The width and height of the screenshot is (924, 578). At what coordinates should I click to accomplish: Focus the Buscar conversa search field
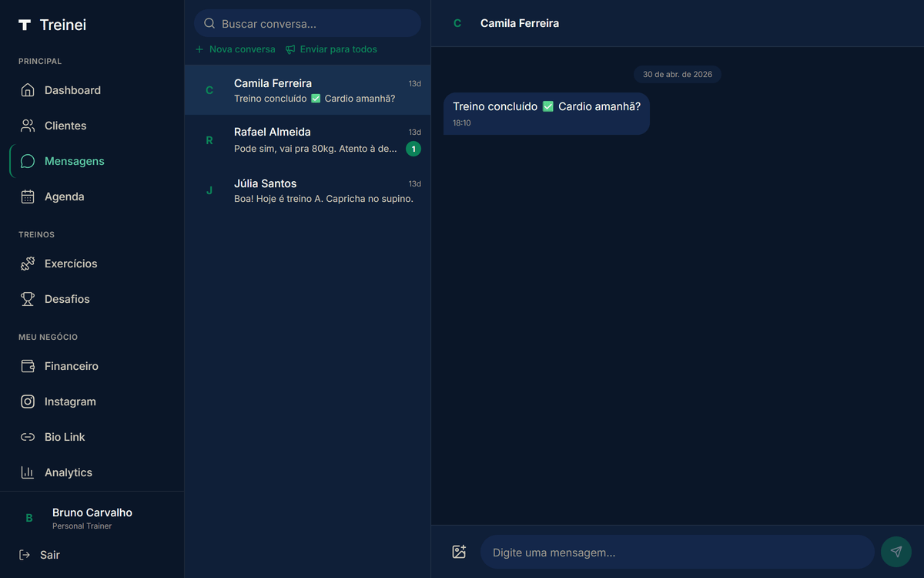point(307,24)
